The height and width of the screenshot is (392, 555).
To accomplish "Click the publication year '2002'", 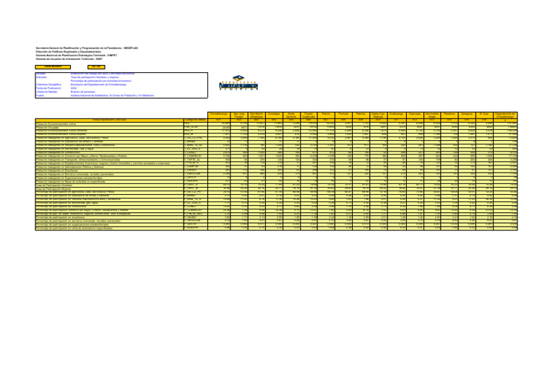I will tap(73, 88).
